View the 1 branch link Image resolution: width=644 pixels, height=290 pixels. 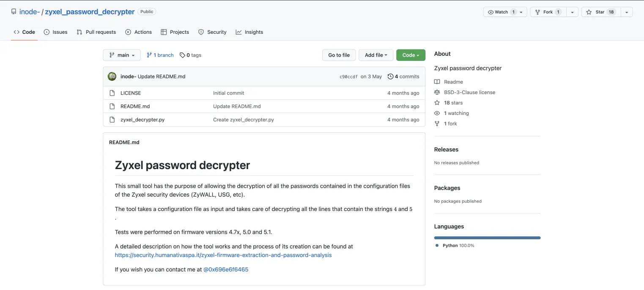click(160, 55)
